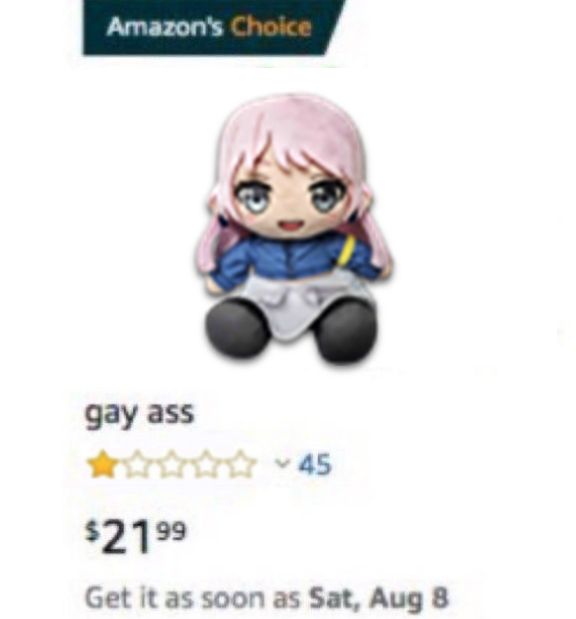Click the "Sat, Aug 8" delivery date
Viewport: 576px width, 619px height.
click(x=379, y=598)
